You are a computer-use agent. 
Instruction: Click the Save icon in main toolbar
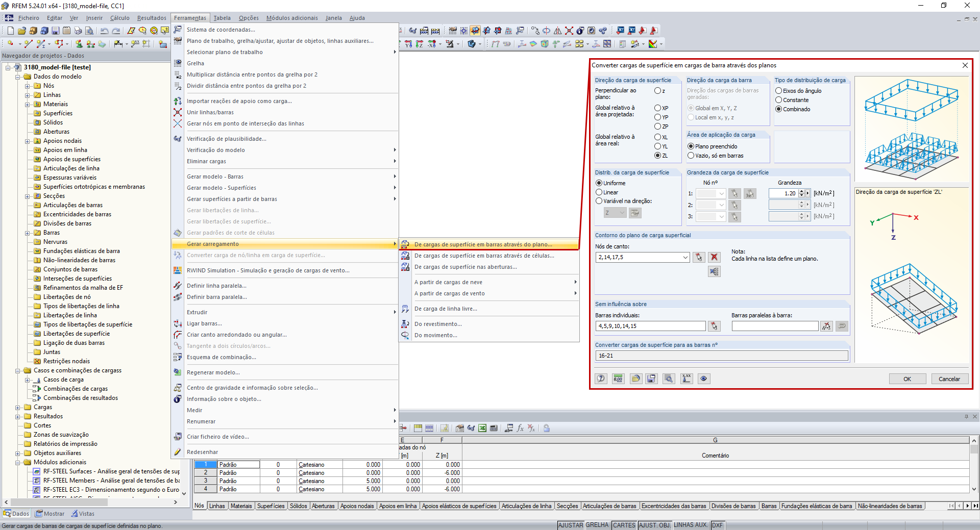(55, 31)
